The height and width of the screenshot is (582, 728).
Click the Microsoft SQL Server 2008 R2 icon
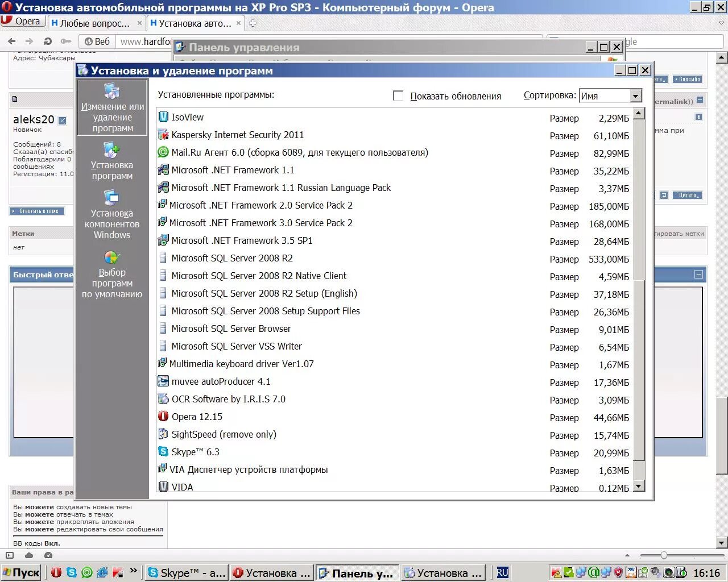click(163, 258)
